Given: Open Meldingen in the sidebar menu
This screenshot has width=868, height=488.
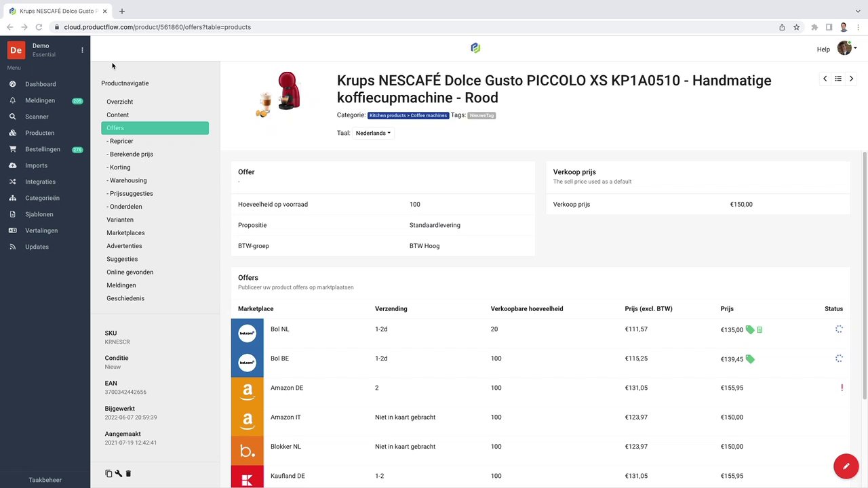Looking at the screenshot, I should [x=40, y=100].
